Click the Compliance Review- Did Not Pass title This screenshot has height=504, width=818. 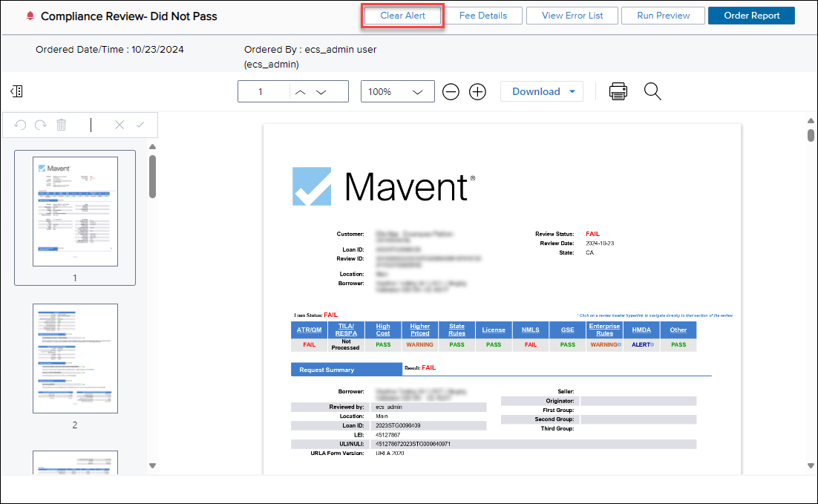click(129, 16)
